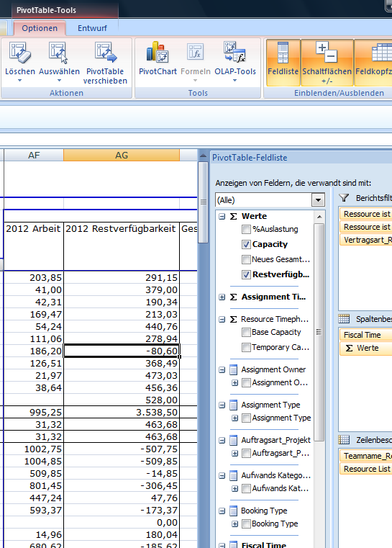Click Werte field in column labels
Image resolution: width=392 pixels, height=548 pixels.
[365, 348]
